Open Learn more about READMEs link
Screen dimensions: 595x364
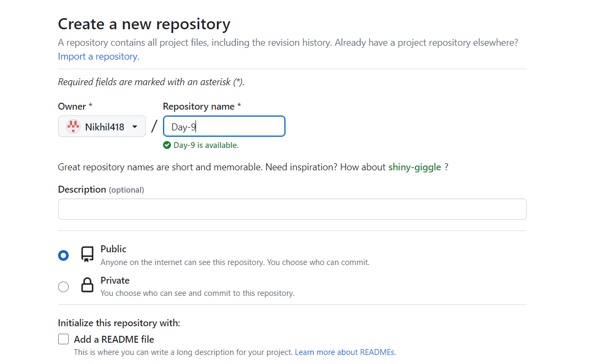(x=345, y=352)
